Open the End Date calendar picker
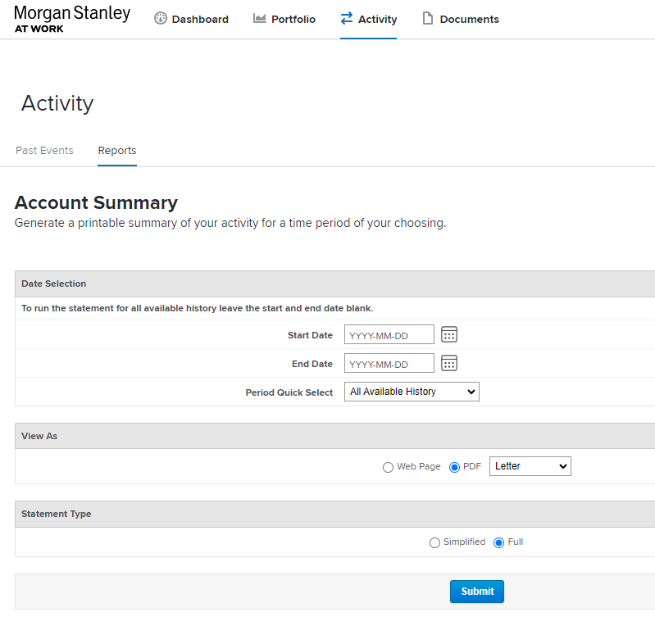655x644 pixels. click(x=449, y=363)
